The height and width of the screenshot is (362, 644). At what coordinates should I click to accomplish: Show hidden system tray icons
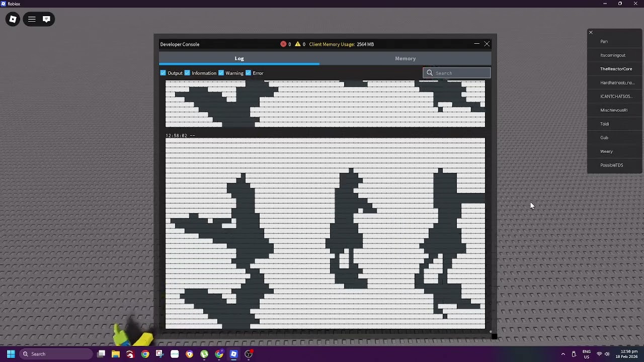(x=563, y=354)
